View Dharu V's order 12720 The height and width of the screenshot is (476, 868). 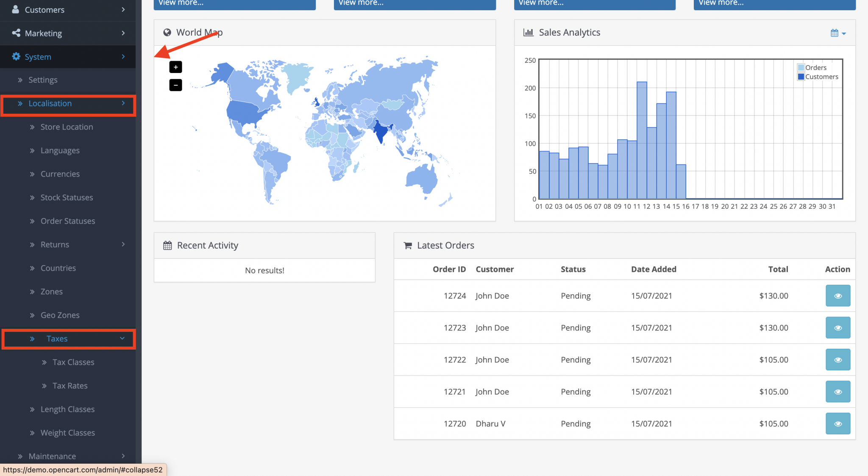pos(837,423)
